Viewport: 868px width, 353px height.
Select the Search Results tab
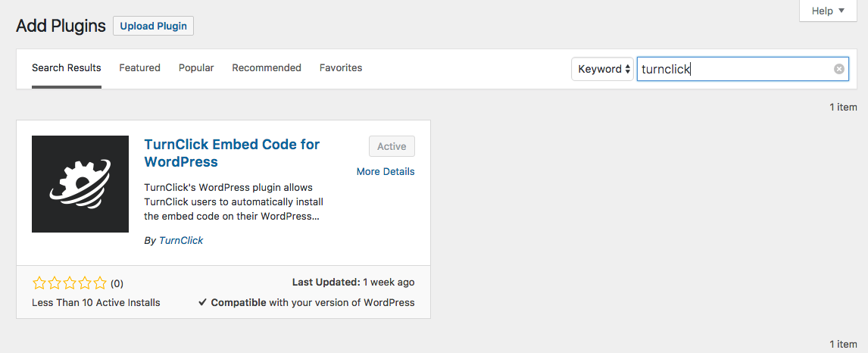pyautogui.click(x=67, y=67)
